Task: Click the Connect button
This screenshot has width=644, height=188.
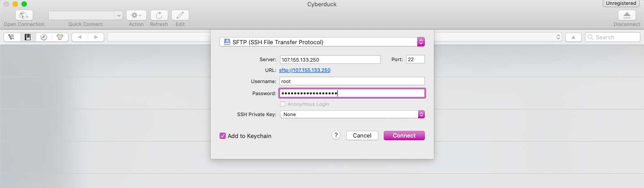Action: (404, 136)
